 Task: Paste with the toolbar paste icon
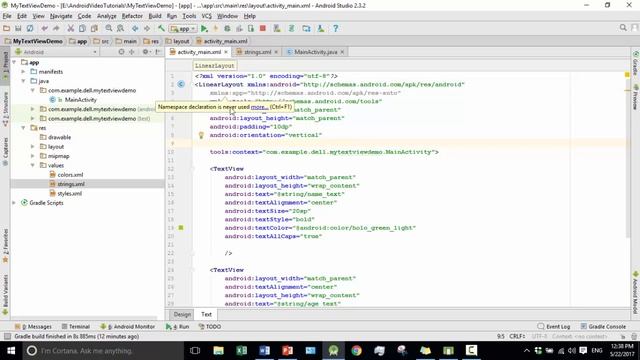click(94, 29)
